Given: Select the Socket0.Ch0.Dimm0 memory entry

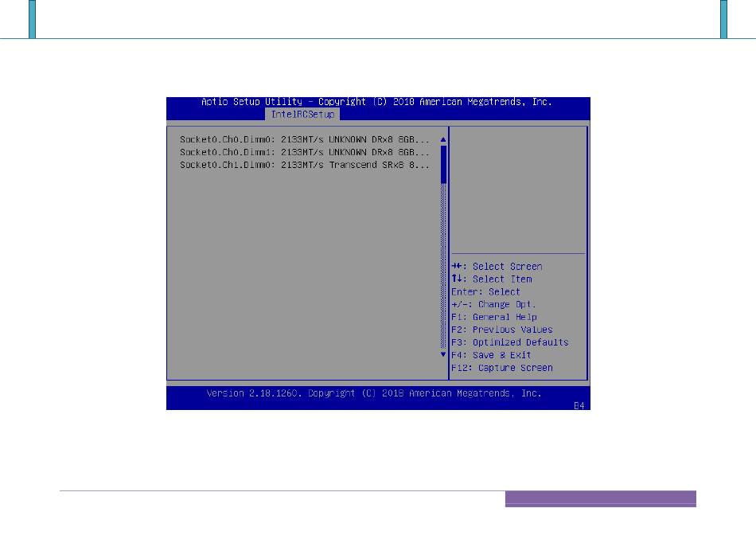Looking at the screenshot, I should [304, 139].
